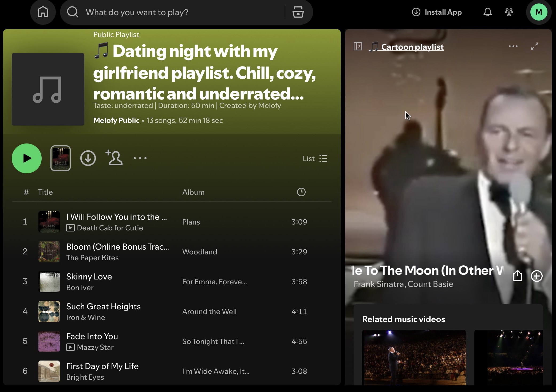Viewport: 556px width, 392px height.
Task: Select track I Will Follow You into the Dark
Action: [117, 217]
